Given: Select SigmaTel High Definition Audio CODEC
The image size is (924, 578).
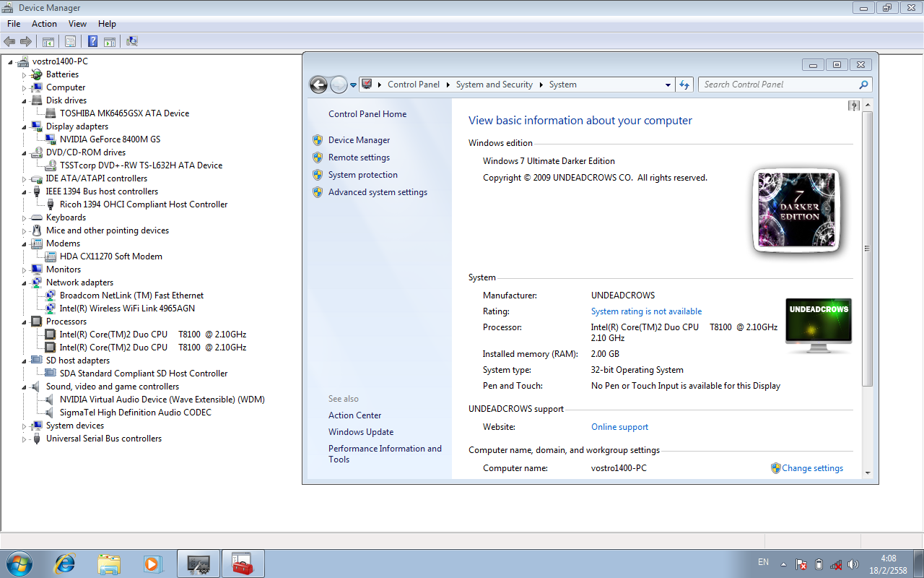Looking at the screenshot, I should click(136, 413).
